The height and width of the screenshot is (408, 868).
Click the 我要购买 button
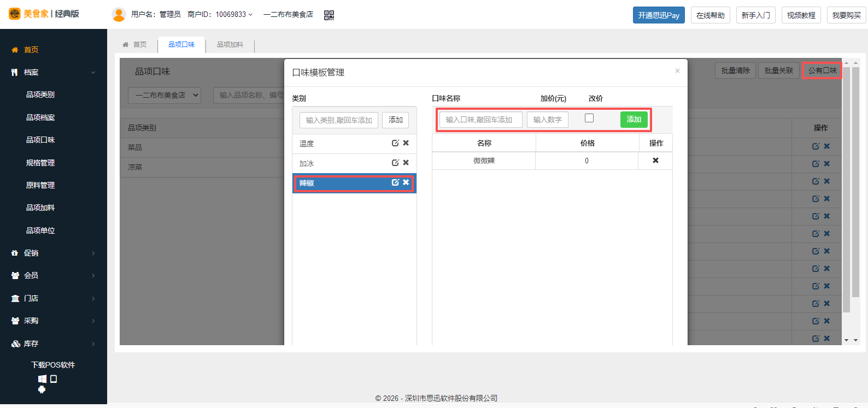click(x=847, y=15)
